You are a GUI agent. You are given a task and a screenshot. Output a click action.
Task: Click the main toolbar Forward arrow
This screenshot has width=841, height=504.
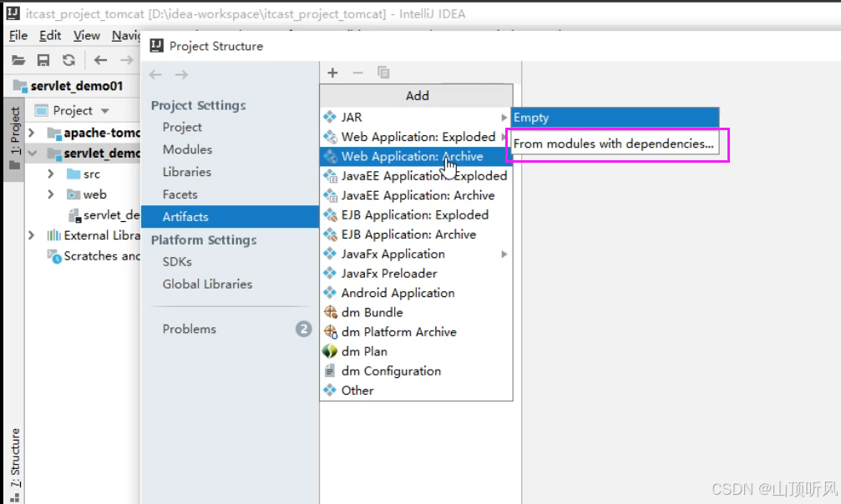coord(127,60)
